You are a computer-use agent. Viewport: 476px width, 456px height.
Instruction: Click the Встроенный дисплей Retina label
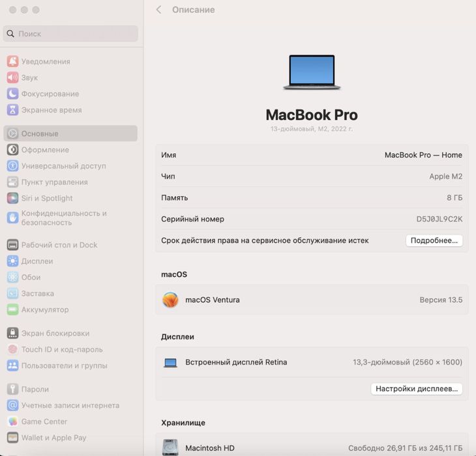pos(236,362)
